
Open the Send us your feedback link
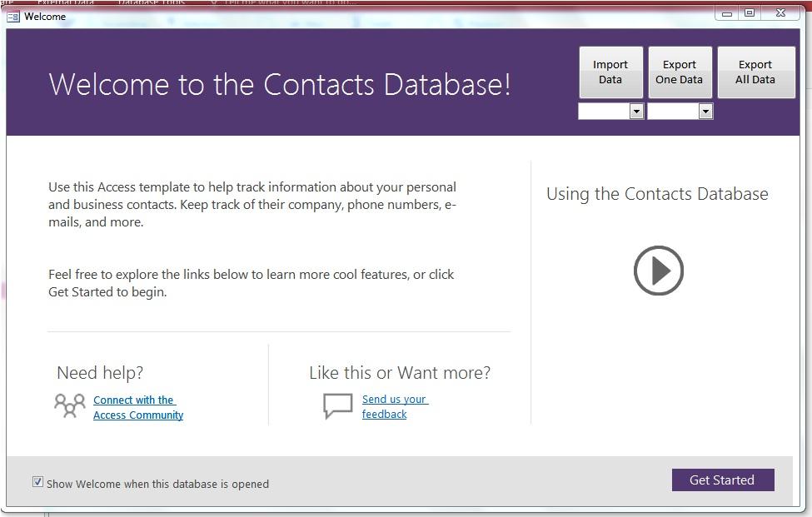coord(395,406)
